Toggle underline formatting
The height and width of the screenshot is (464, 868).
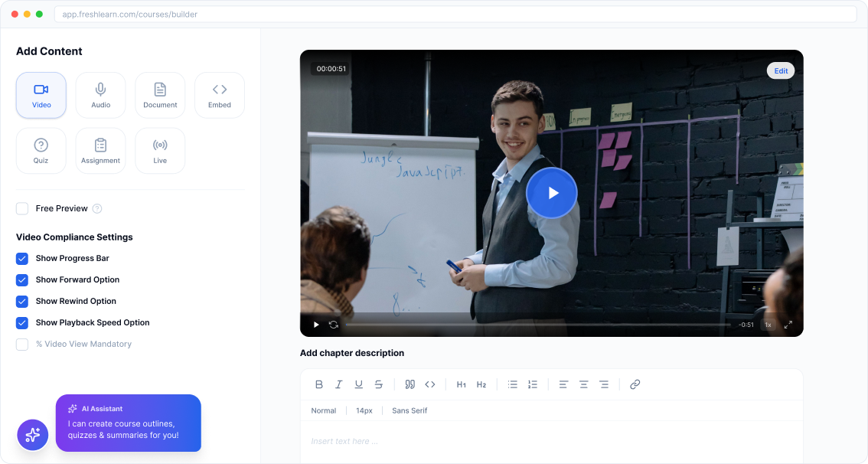pyautogui.click(x=359, y=384)
